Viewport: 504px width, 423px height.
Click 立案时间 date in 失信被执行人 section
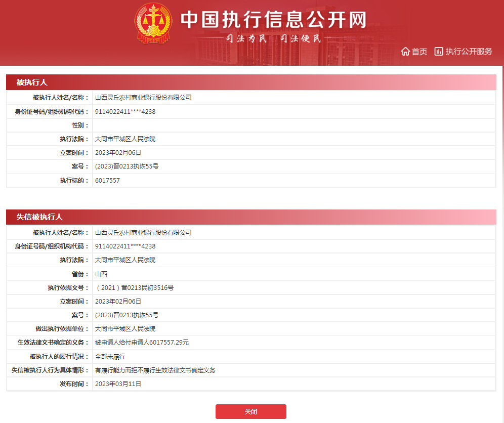click(x=118, y=302)
